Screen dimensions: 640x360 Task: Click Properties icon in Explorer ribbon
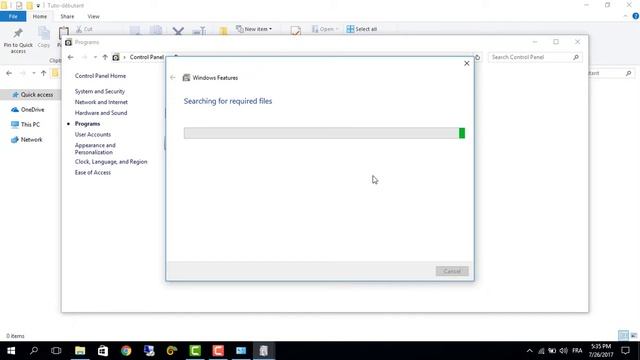point(296,31)
